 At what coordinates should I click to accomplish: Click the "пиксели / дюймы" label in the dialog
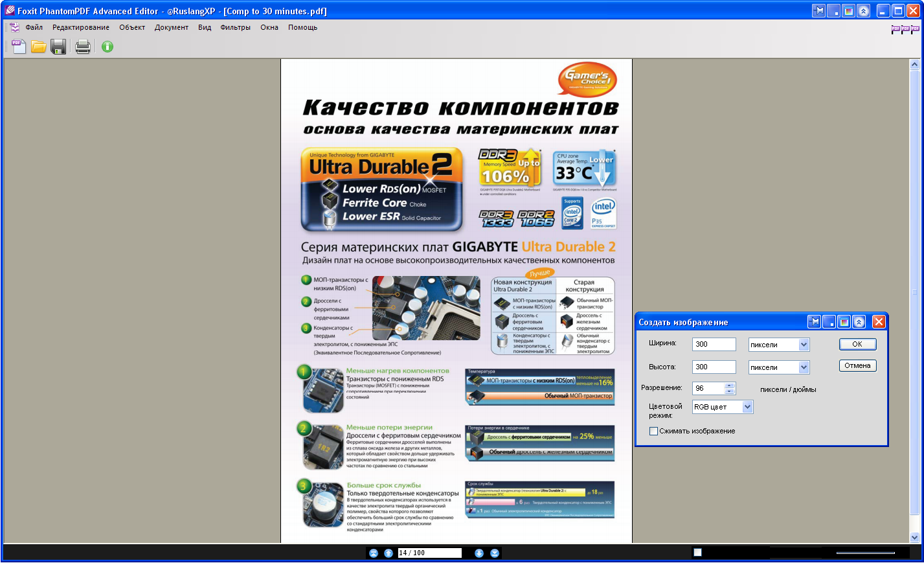click(788, 389)
